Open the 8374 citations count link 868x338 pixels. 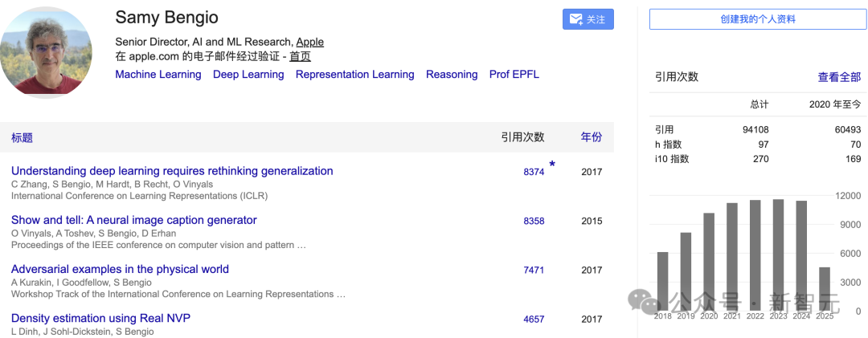point(534,172)
